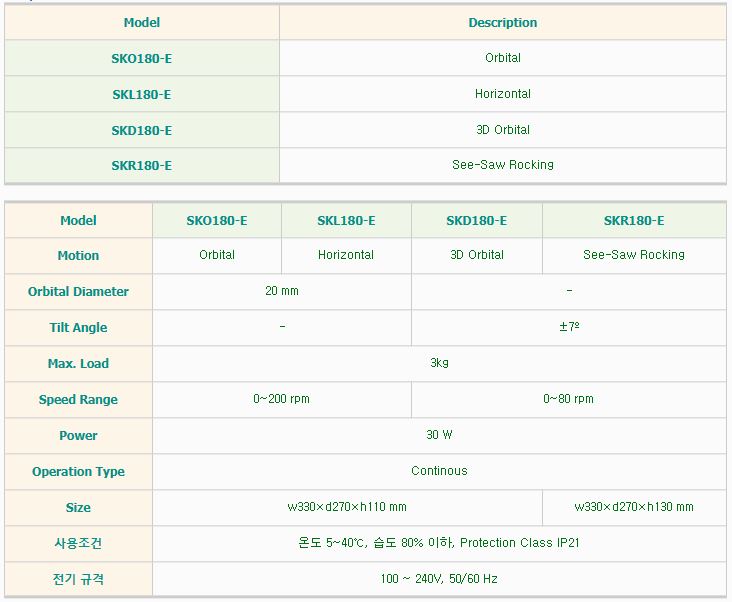Select the 30 W power value
This screenshot has height=602, width=732.
coord(439,435)
